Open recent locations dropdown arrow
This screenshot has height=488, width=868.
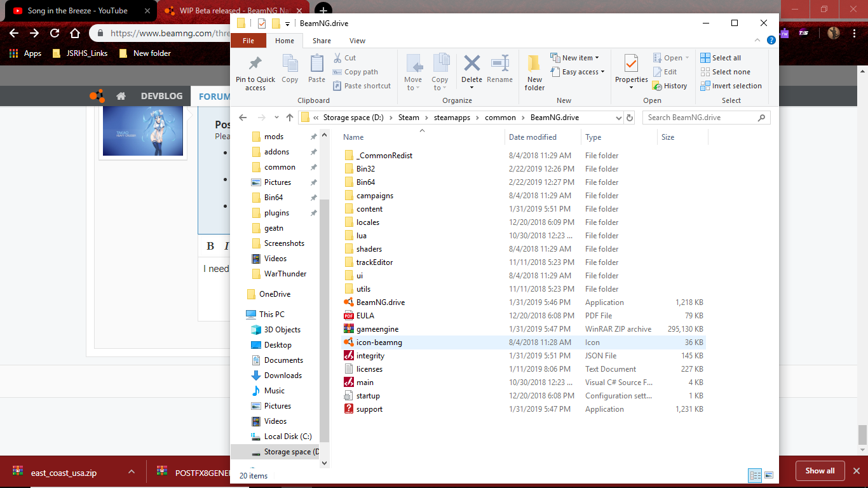pos(276,118)
